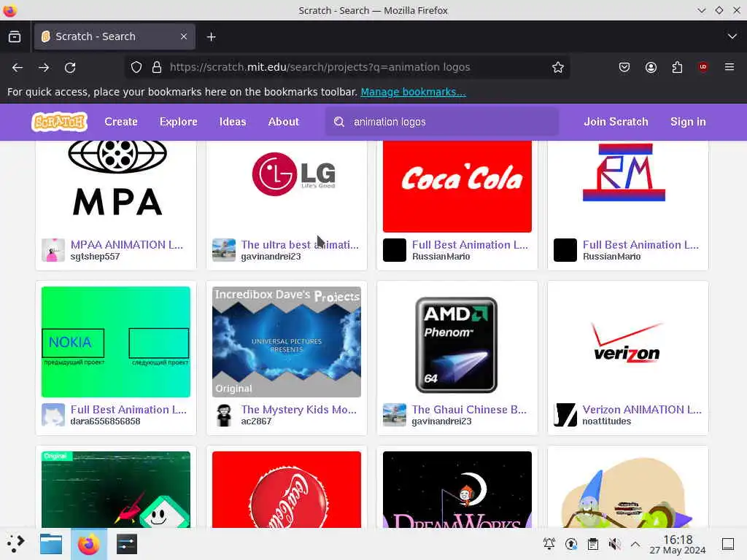Open the ac2867 user avatar
Viewport: 747px width, 560px height.
coord(223,415)
